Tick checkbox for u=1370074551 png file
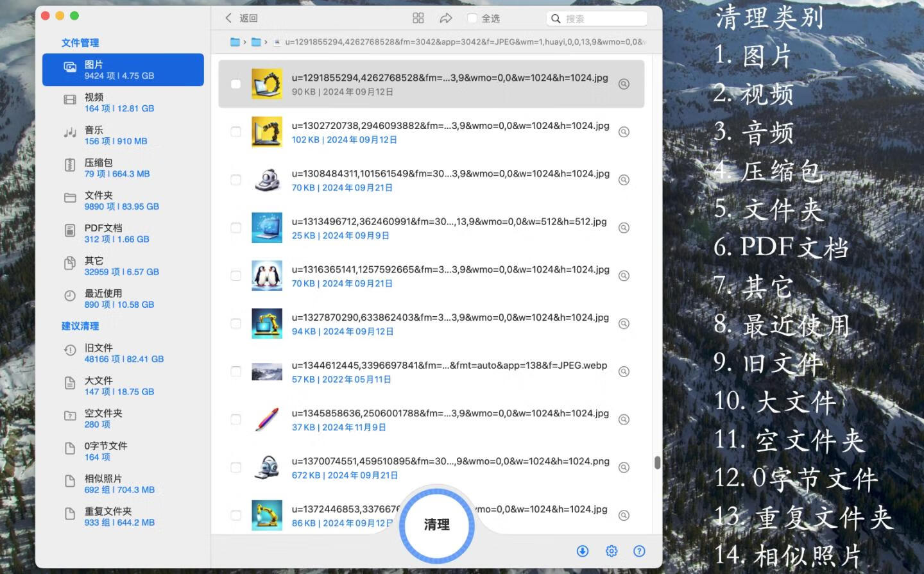This screenshot has height=574, width=924. [235, 468]
